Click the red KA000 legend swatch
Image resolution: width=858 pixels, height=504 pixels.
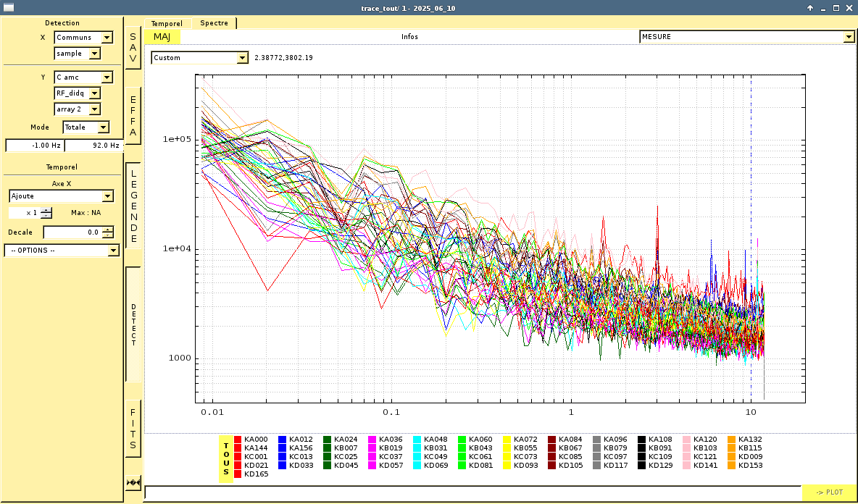238,440
